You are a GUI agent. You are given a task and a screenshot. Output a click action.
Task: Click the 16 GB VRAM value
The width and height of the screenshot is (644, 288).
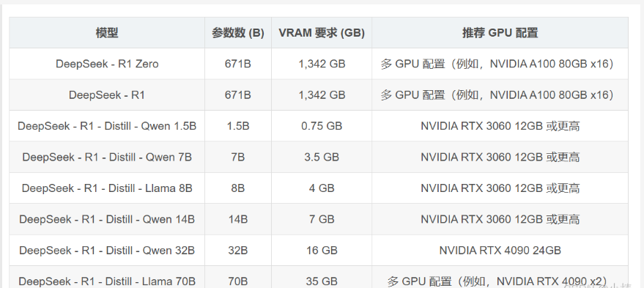coord(322,250)
